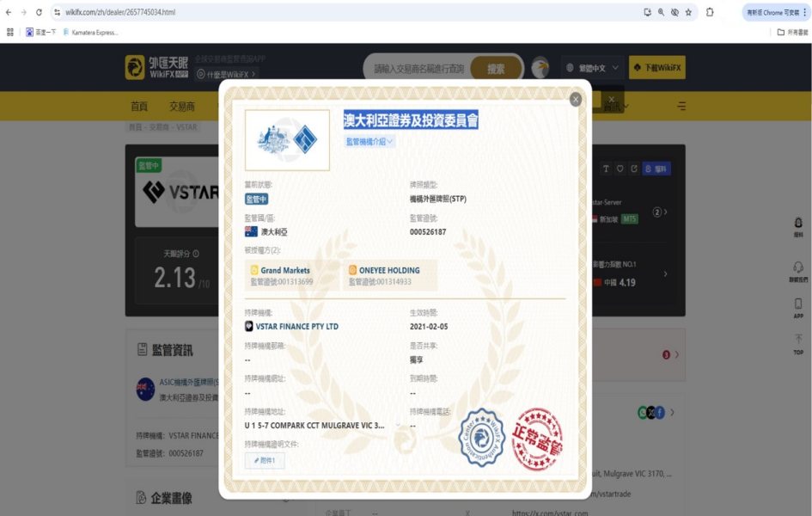Click the APP phone sidebar icon
Image resolution: width=812 pixels, height=516 pixels.
pyautogui.click(x=798, y=308)
